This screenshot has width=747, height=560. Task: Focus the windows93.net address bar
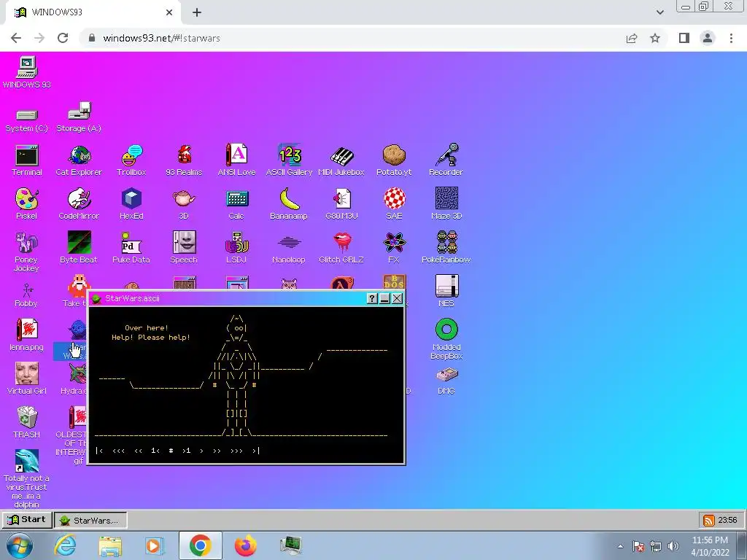(x=352, y=38)
